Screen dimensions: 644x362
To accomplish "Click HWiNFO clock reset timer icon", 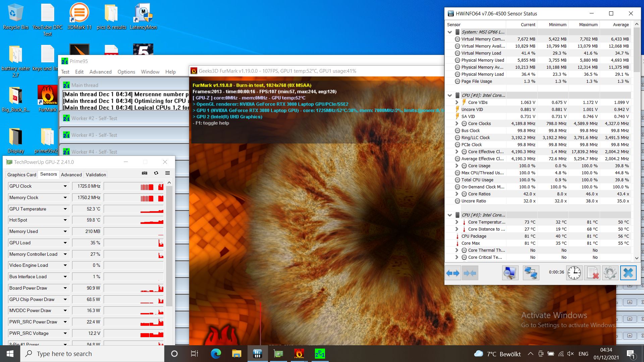I will (574, 273).
